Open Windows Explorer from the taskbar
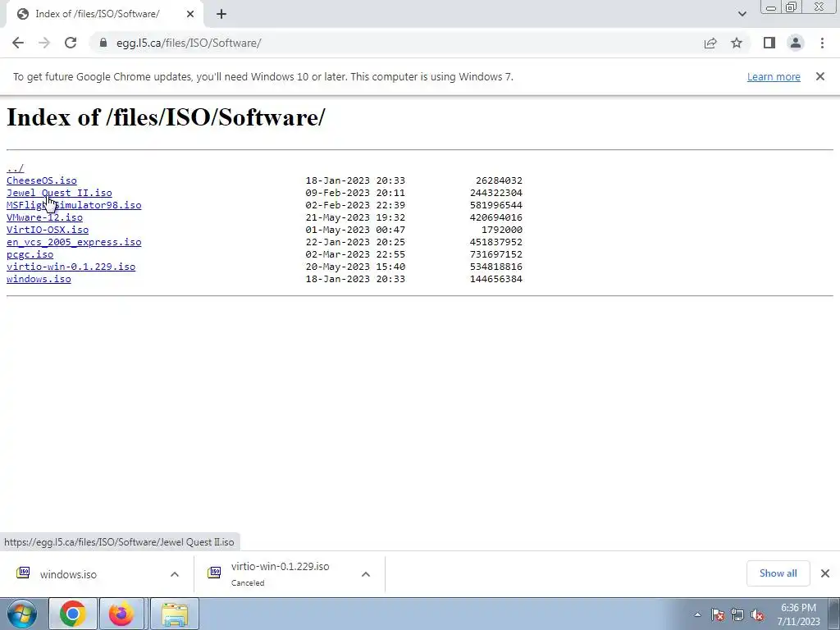840x630 pixels. (175, 614)
